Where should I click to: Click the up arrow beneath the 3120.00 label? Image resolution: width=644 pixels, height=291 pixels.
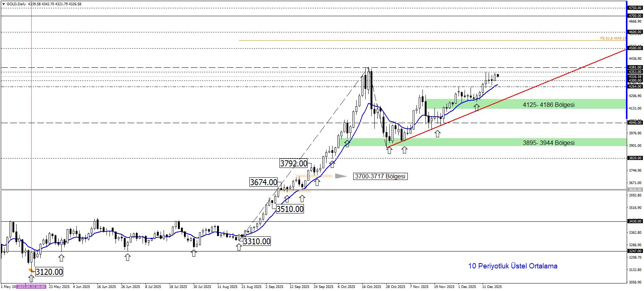click(31, 278)
